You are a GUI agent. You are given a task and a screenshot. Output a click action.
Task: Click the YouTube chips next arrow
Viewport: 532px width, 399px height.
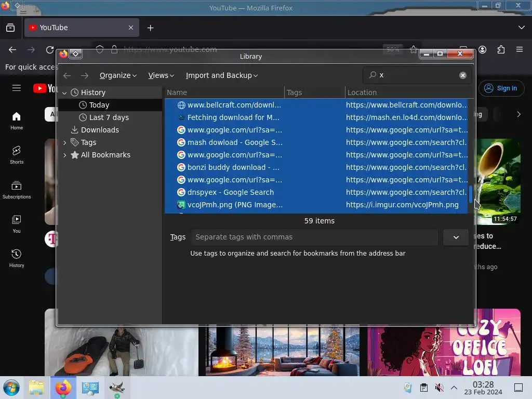coord(518,114)
